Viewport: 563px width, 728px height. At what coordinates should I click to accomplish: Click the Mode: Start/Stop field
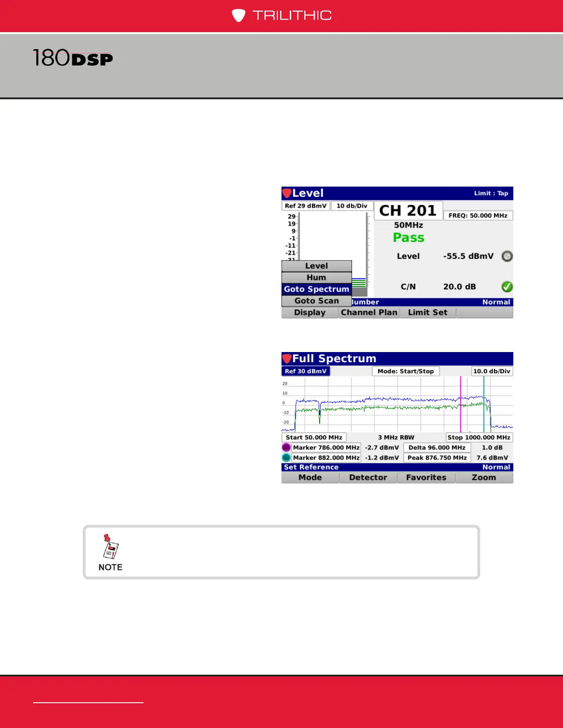[406, 371]
